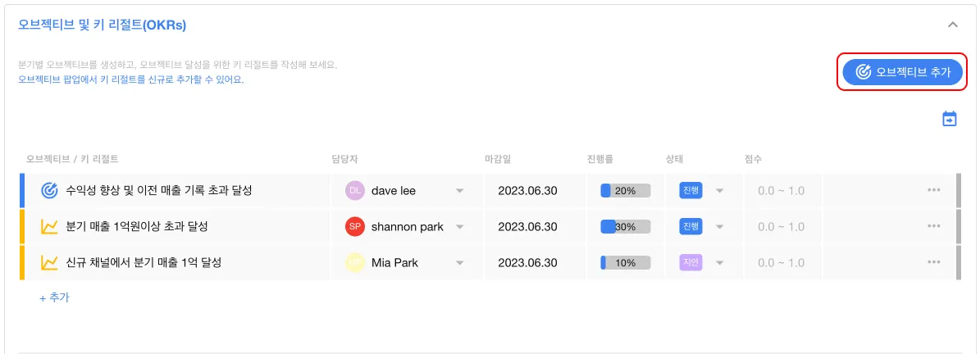Click the 10% progress bar

tap(625, 263)
